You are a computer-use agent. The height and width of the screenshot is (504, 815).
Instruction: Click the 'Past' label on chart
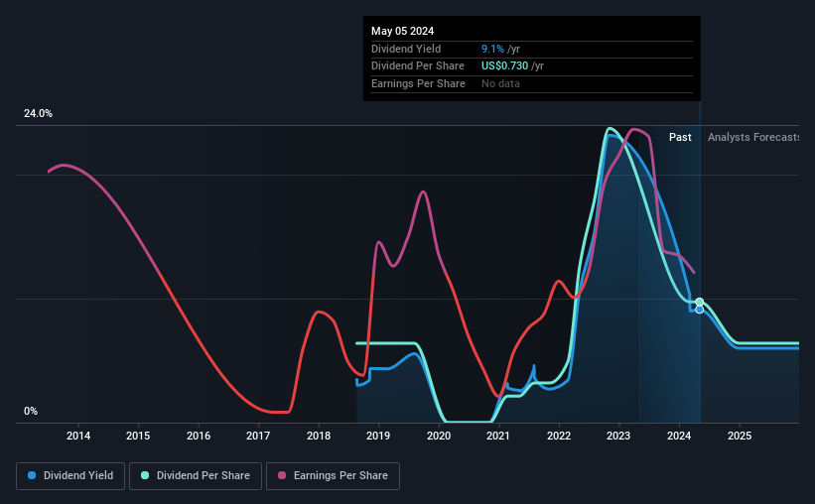coord(680,137)
